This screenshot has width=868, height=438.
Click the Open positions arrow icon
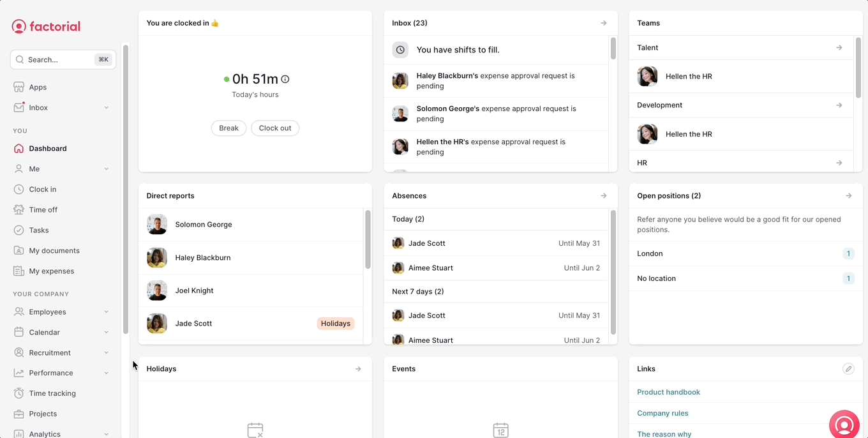click(848, 196)
